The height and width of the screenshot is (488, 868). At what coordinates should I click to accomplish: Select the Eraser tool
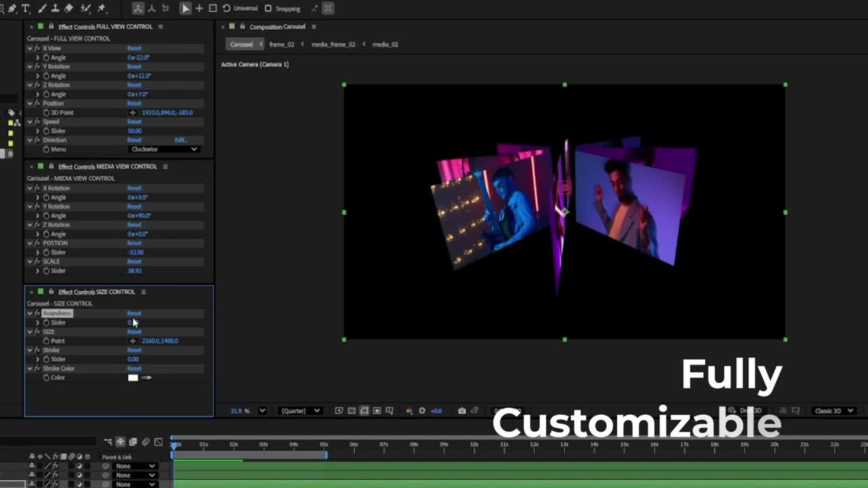[68, 8]
